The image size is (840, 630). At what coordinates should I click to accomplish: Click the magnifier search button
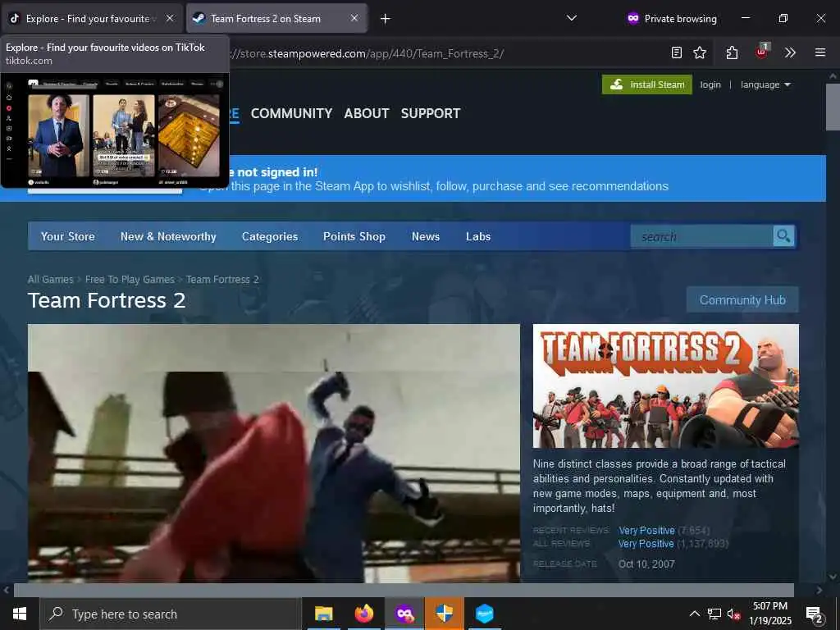tap(783, 235)
